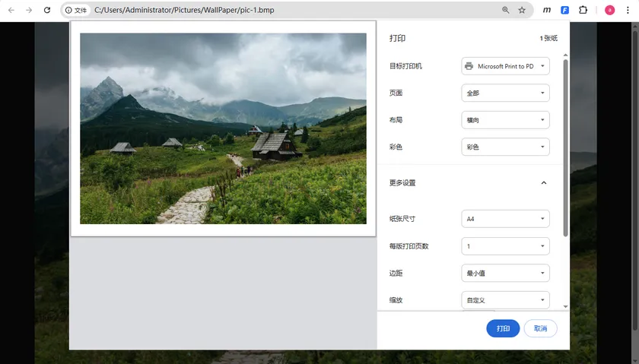The width and height of the screenshot is (639, 364).
Task: Click the browser forward arrow
Action: [29, 10]
